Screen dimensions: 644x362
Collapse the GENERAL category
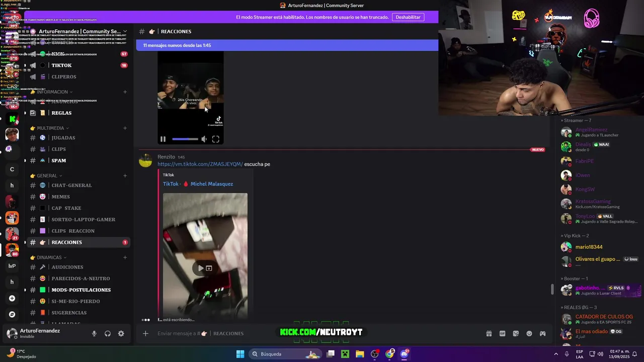click(46, 176)
